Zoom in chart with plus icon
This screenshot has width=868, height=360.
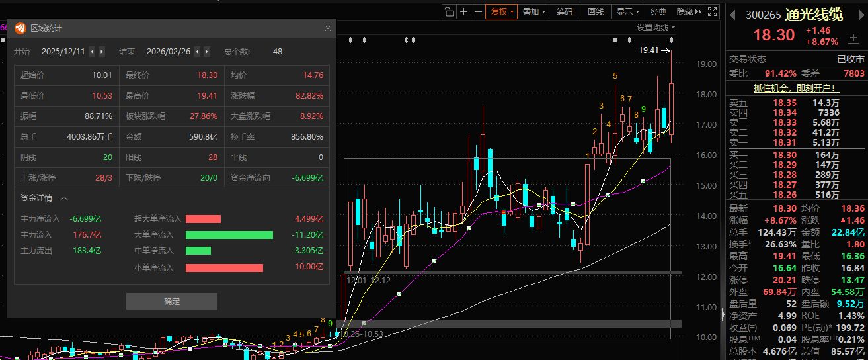point(464,11)
